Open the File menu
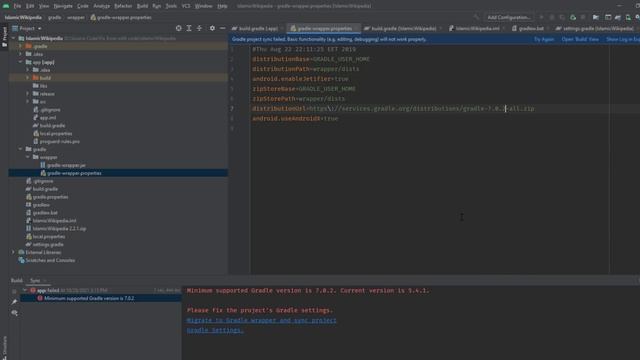Screen dimensions: 640x360 pos(17,6)
